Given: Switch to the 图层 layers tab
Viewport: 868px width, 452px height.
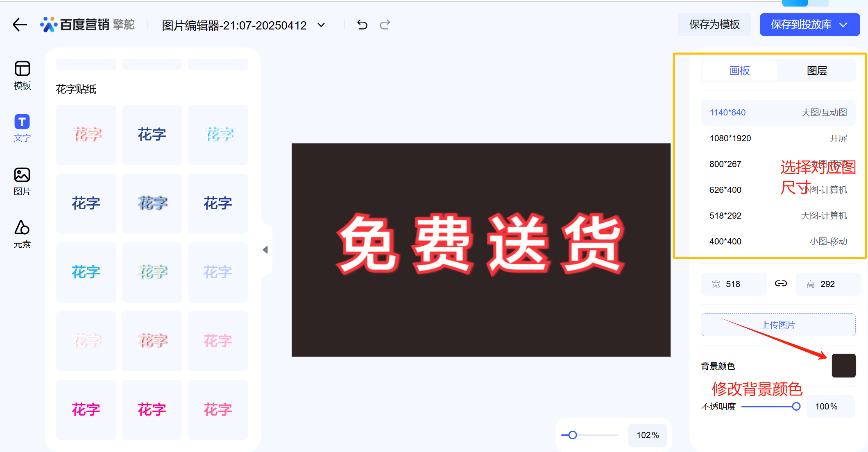Looking at the screenshot, I should pos(816,71).
